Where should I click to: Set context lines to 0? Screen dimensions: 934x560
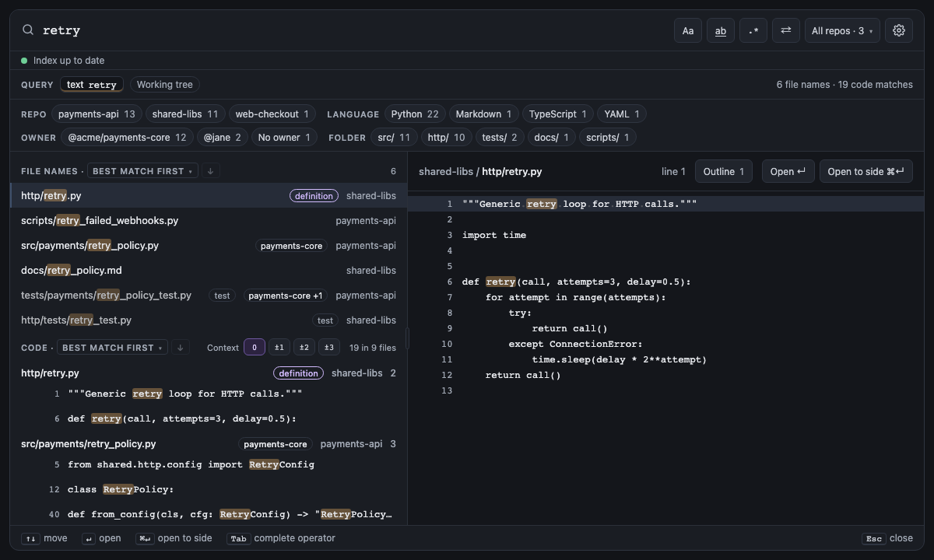click(255, 348)
